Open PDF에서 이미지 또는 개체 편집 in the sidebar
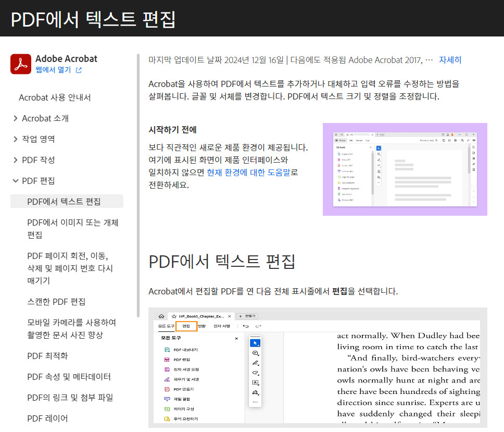Screen dimensions: 504x432 pos(73,228)
